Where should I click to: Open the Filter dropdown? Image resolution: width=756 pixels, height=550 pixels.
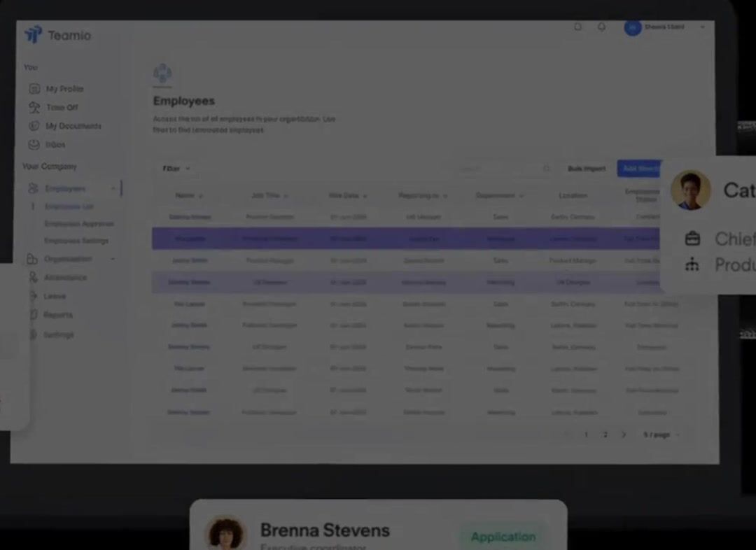176,168
